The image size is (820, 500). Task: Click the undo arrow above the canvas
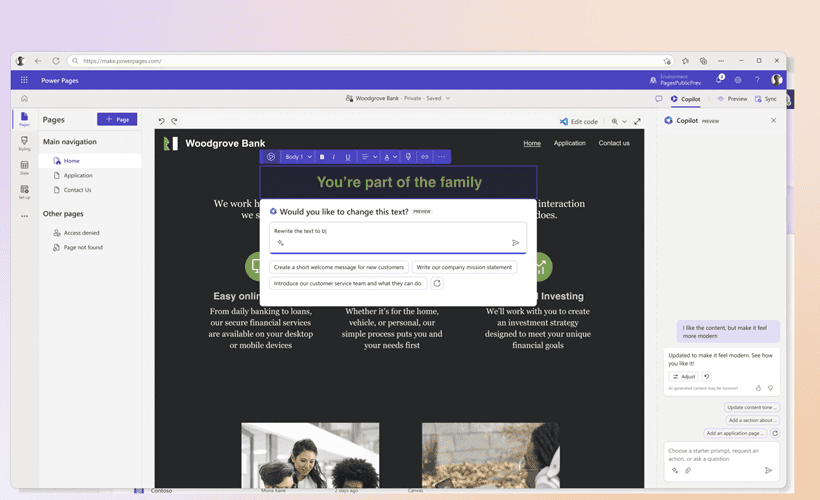coord(162,121)
